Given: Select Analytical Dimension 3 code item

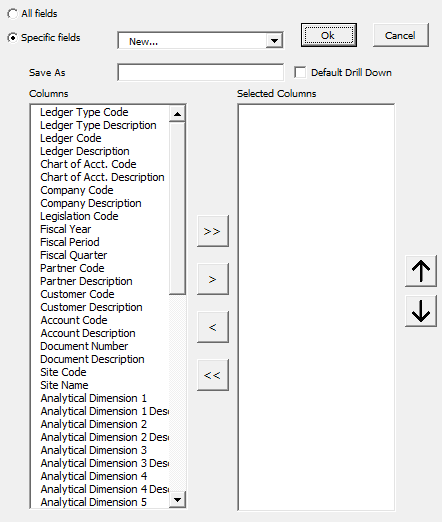Looking at the screenshot, I should 99,450.
